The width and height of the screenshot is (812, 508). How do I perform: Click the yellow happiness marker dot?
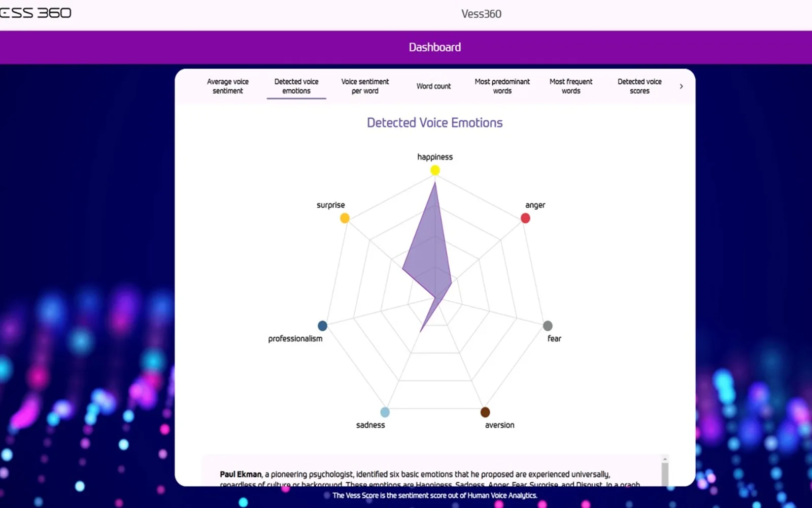coord(435,170)
